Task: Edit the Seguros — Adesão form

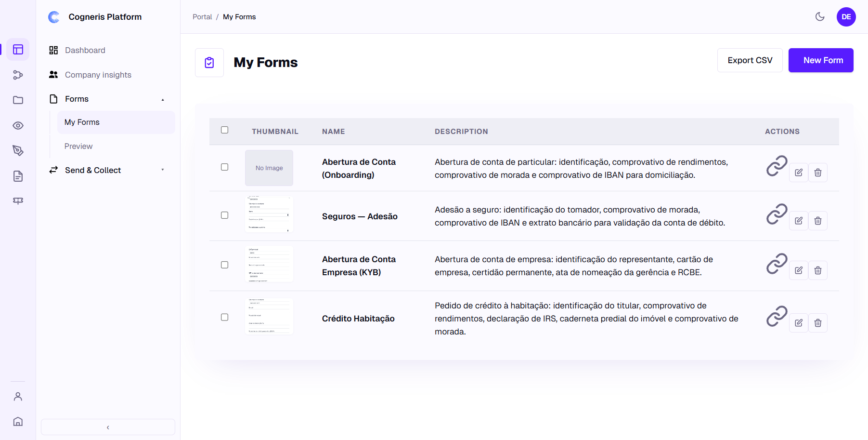Action: pos(799,221)
